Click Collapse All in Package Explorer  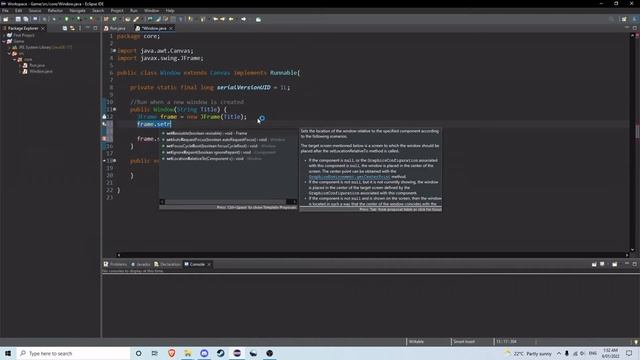pos(65,28)
